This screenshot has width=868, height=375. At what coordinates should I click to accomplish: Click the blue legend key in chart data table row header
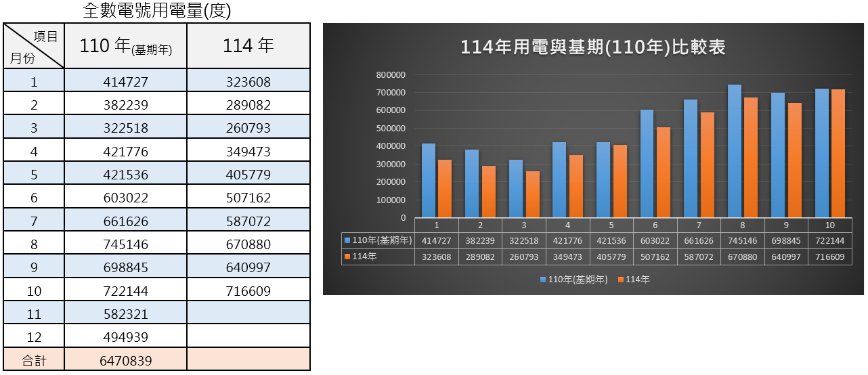(347, 240)
